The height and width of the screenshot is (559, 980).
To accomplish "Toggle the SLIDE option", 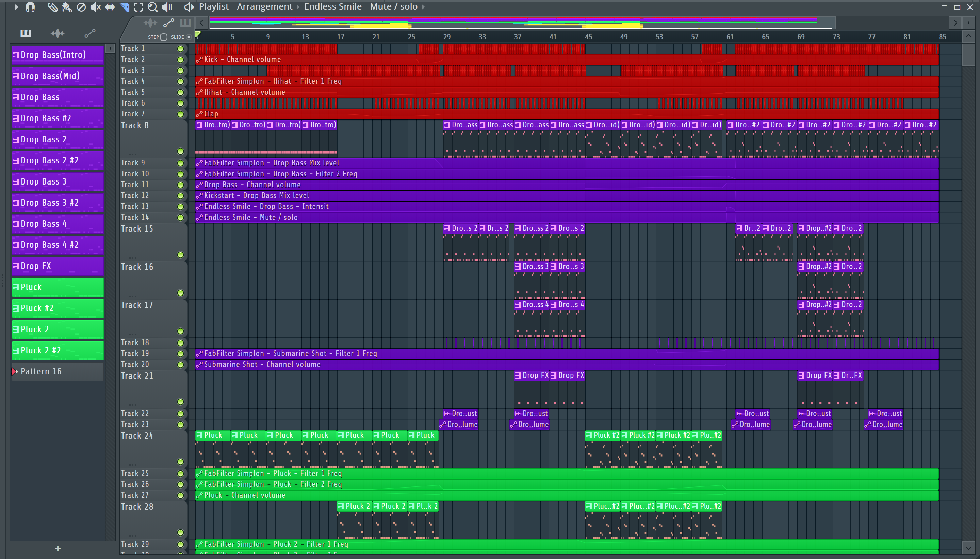I will click(189, 37).
